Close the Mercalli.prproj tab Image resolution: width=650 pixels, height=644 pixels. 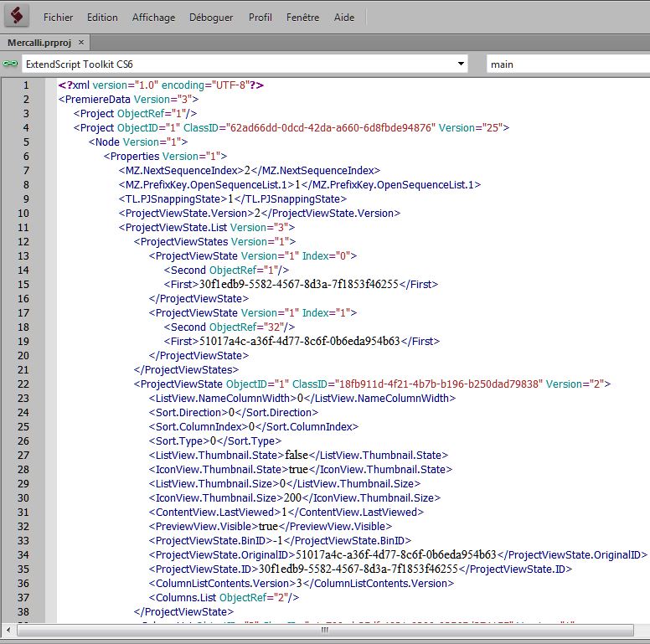pos(81,42)
